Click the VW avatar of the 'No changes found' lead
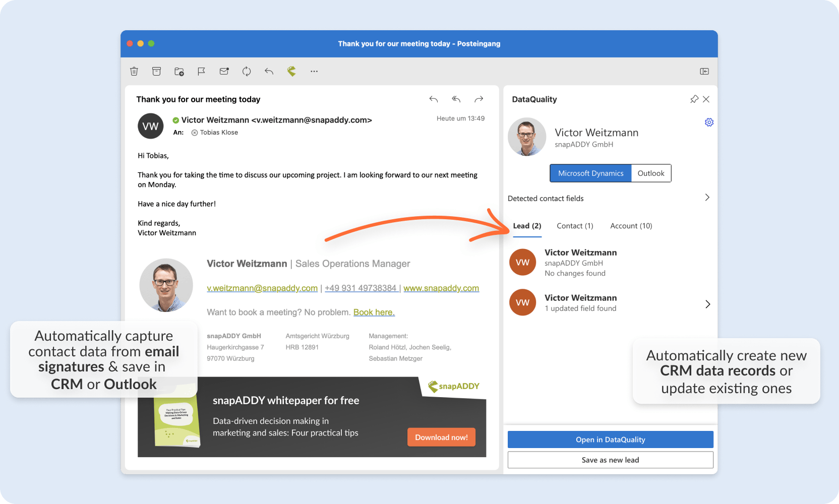Screen dimensions: 839x504 tap(523, 262)
